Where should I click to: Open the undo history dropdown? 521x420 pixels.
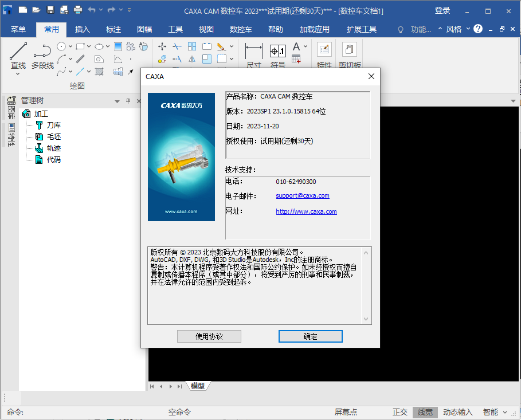pyautogui.click(x=101, y=10)
